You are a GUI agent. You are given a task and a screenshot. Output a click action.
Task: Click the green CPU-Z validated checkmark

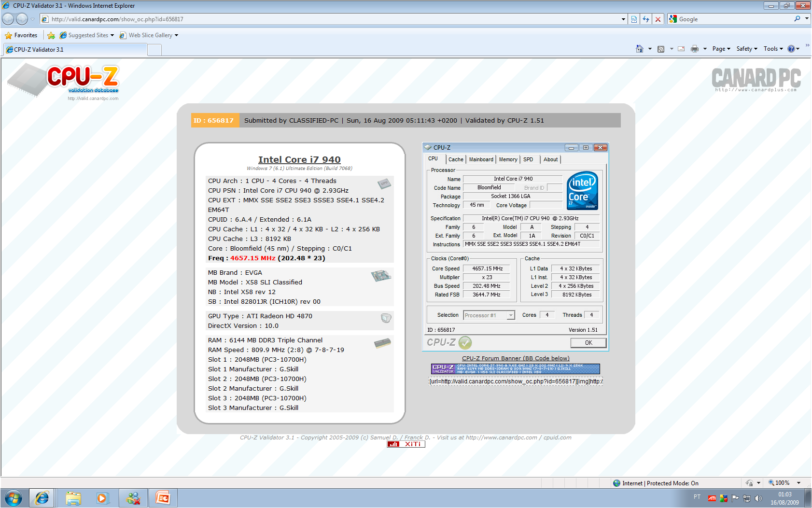coord(465,343)
